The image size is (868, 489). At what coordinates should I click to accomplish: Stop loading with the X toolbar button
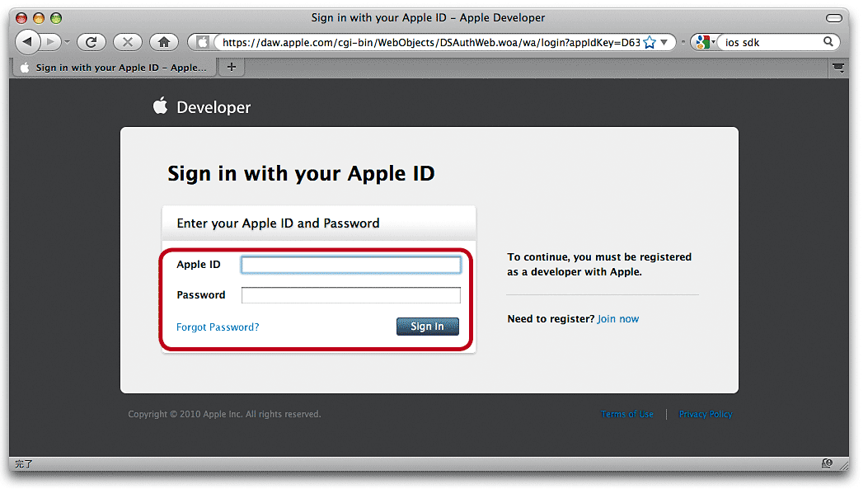tap(127, 42)
